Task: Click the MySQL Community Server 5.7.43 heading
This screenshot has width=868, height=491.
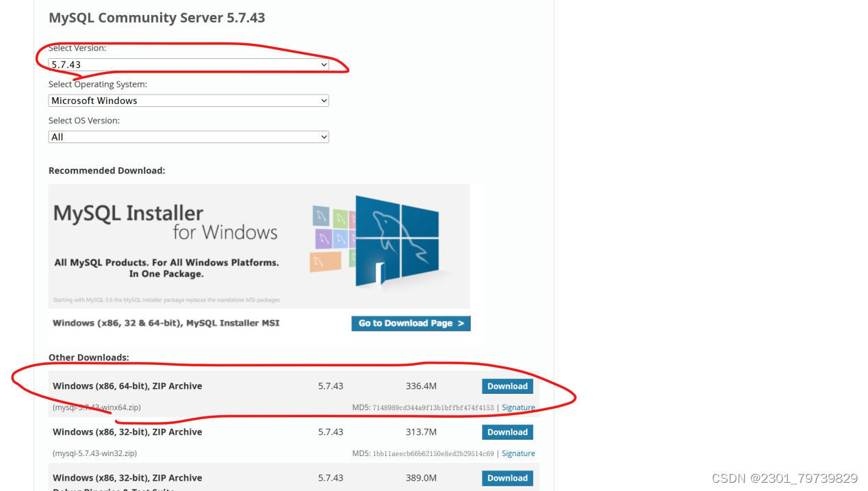Action: click(157, 18)
